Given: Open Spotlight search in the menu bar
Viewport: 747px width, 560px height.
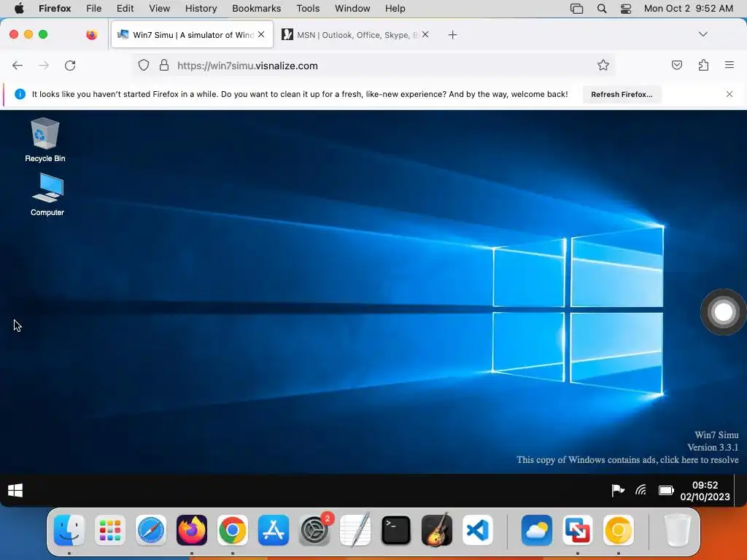Looking at the screenshot, I should coord(602,9).
